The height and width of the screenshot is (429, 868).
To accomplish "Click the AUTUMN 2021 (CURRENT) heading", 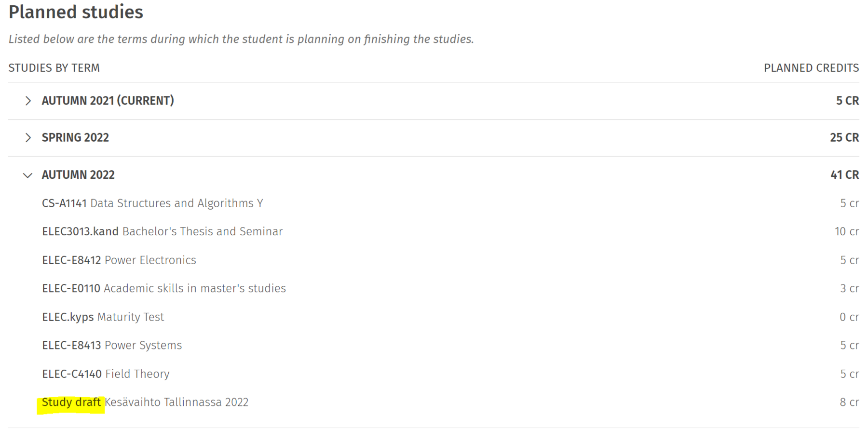I will click(x=108, y=101).
